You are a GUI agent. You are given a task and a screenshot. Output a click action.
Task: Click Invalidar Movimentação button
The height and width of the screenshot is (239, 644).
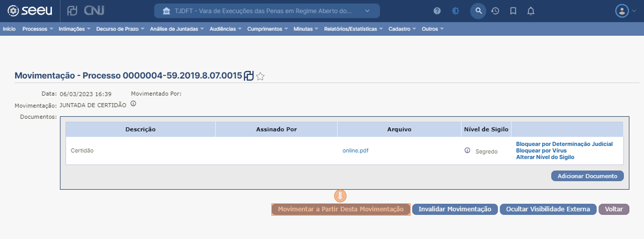click(x=455, y=209)
